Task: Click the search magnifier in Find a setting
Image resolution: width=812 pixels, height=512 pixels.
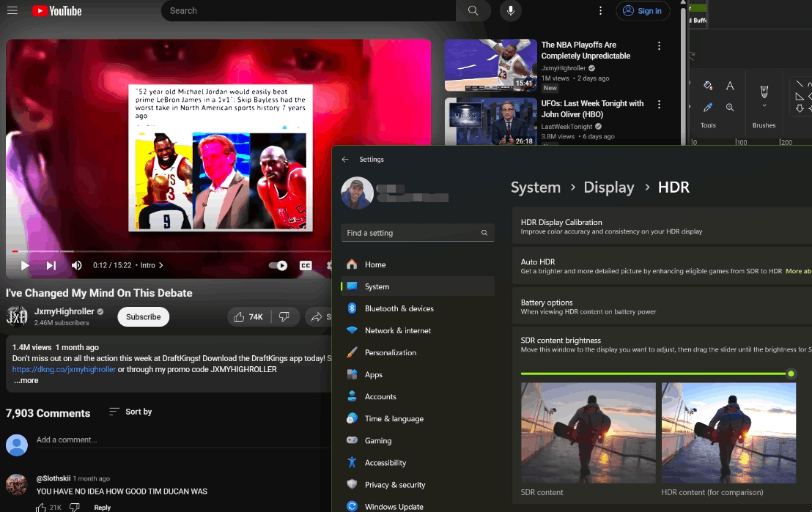Action: (x=484, y=233)
